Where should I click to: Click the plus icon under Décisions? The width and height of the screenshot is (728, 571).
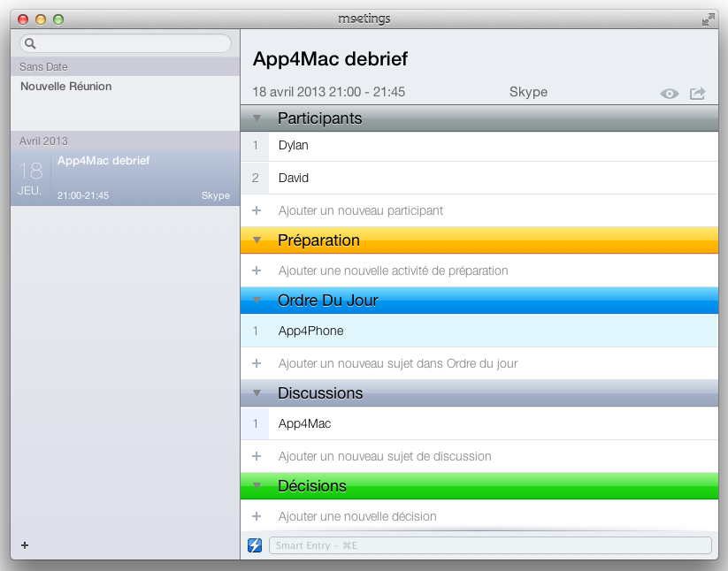point(257,516)
